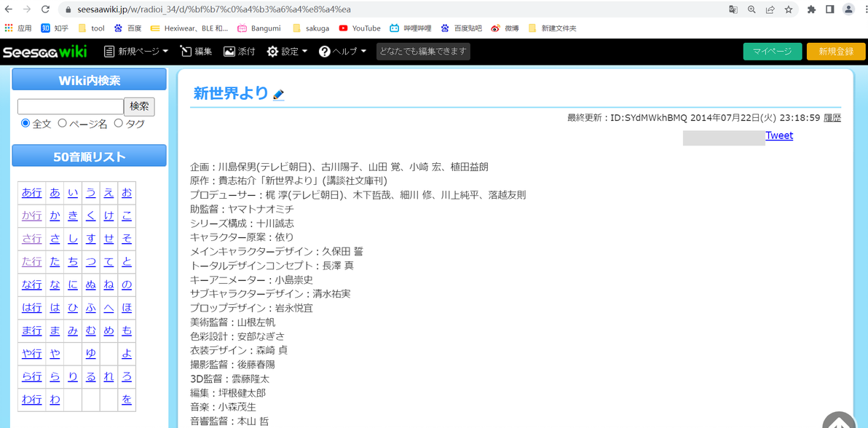Open the tool bookmark folder
868x428 pixels.
[91, 28]
